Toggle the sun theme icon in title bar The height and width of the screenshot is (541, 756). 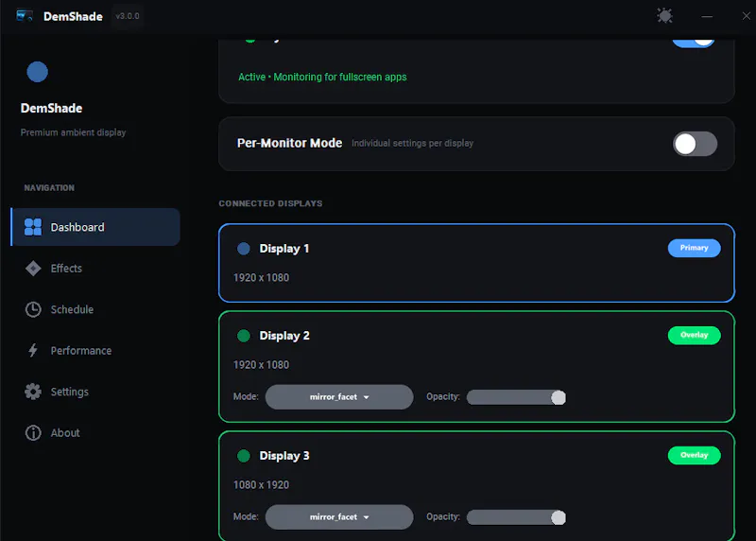pos(664,16)
